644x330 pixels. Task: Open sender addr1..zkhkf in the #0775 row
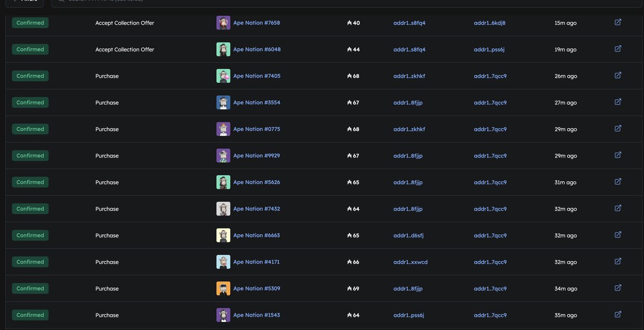point(409,130)
